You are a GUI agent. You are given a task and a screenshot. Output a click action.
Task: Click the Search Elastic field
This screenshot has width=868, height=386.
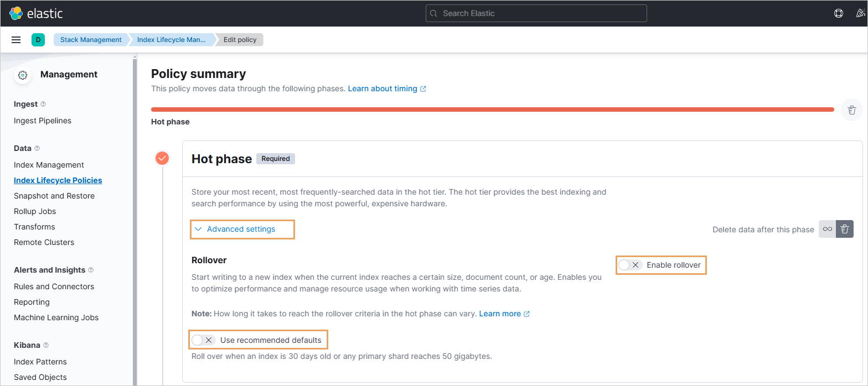point(536,13)
